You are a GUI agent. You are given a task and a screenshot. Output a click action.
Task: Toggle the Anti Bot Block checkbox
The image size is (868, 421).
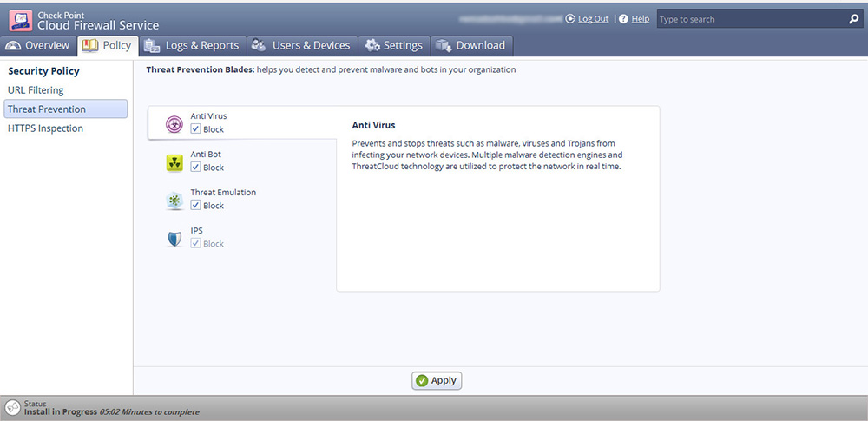pyautogui.click(x=195, y=167)
